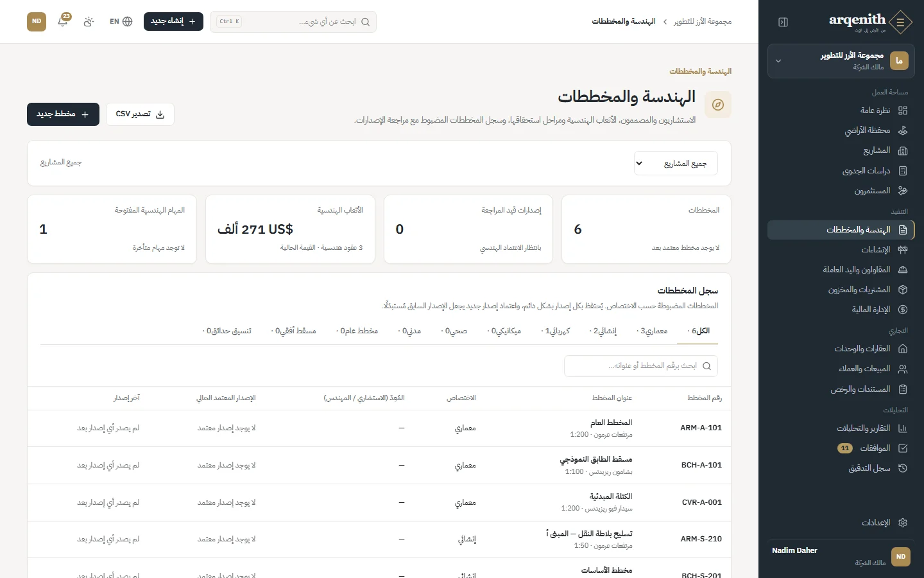924x578 pixels.
Task: Collapse the sidebar panel icon
Action: [783, 22]
